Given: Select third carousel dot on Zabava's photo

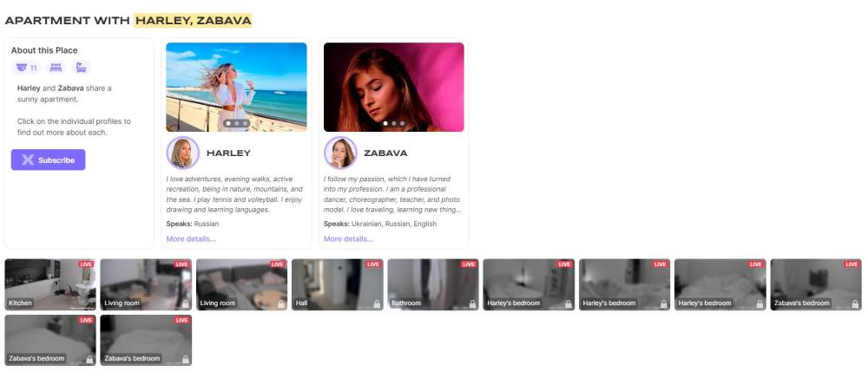Looking at the screenshot, I should (403, 123).
